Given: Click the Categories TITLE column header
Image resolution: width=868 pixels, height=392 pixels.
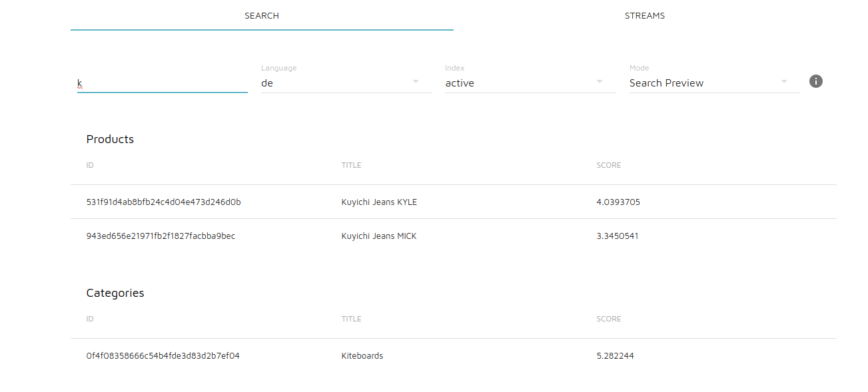Looking at the screenshot, I should tap(351, 319).
